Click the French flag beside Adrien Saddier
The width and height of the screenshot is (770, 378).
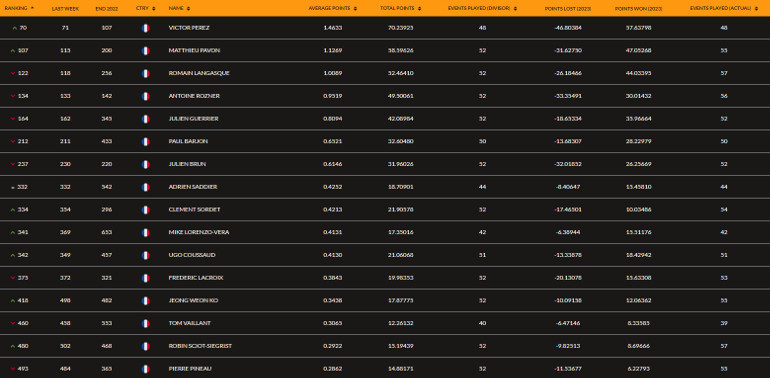(x=145, y=187)
